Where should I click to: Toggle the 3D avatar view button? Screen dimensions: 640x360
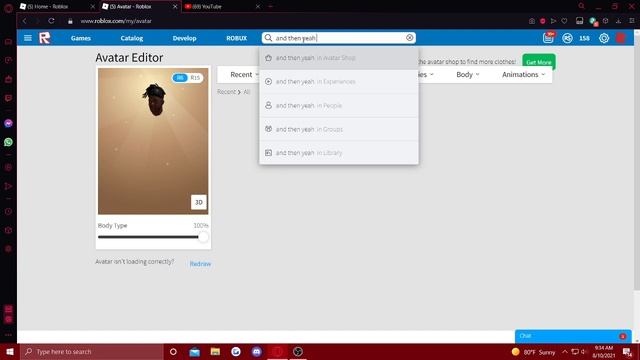pyautogui.click(x=199, y=202)
